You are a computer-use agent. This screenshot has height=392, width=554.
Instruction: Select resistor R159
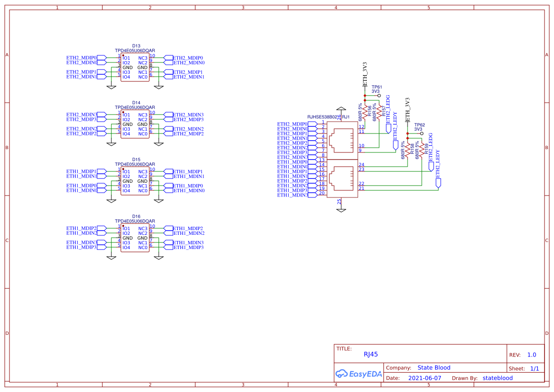point(421,151)
